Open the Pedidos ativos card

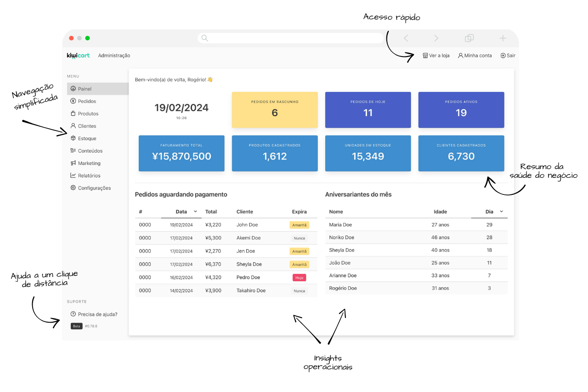click(x=461, y=110)
